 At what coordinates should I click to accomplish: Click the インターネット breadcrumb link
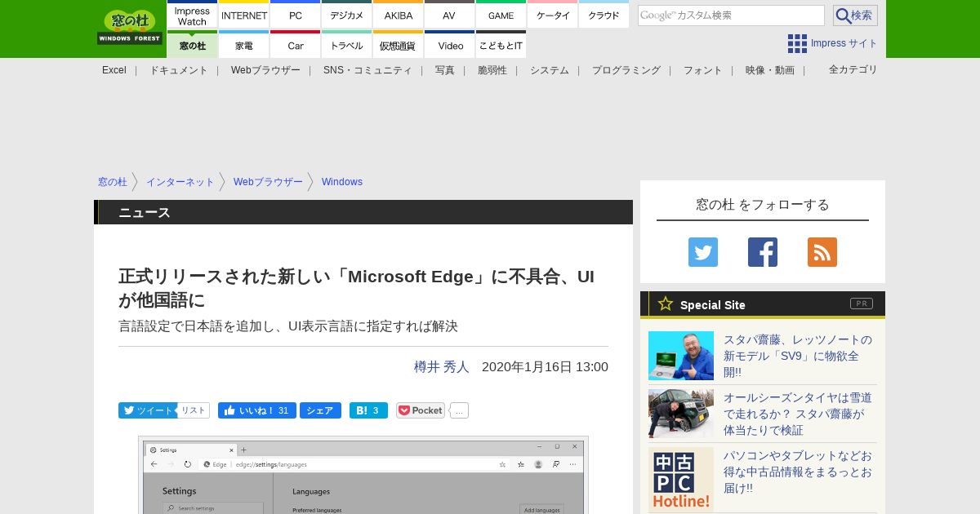180,182
